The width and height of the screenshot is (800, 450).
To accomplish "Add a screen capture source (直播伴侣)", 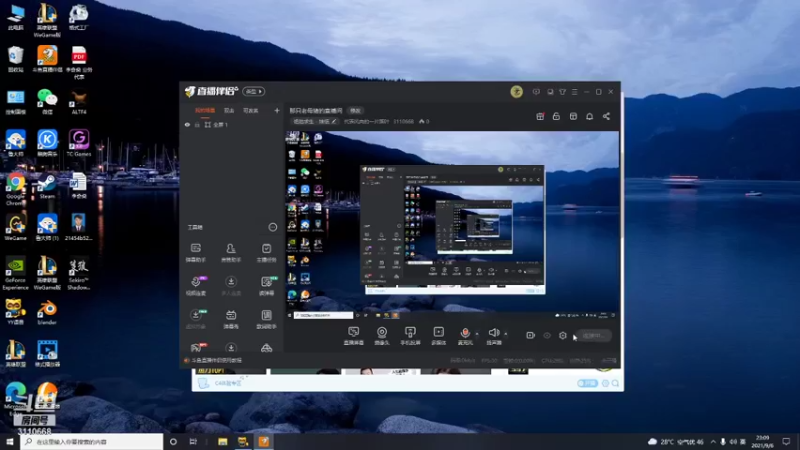I will (354, 336).
